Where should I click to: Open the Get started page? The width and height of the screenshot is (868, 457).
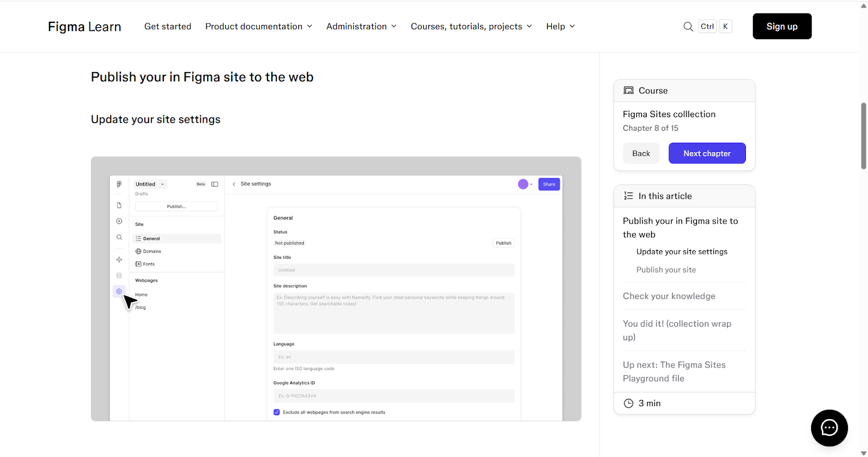pyautogui.click(x=168, y=27)
